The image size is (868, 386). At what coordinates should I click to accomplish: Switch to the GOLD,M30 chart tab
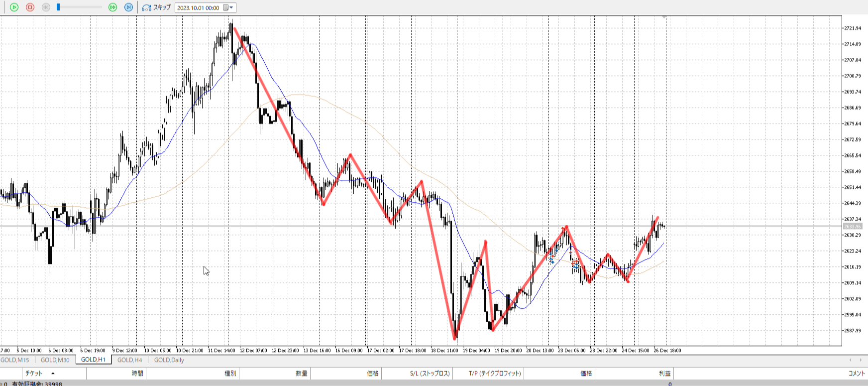(55, 360)
